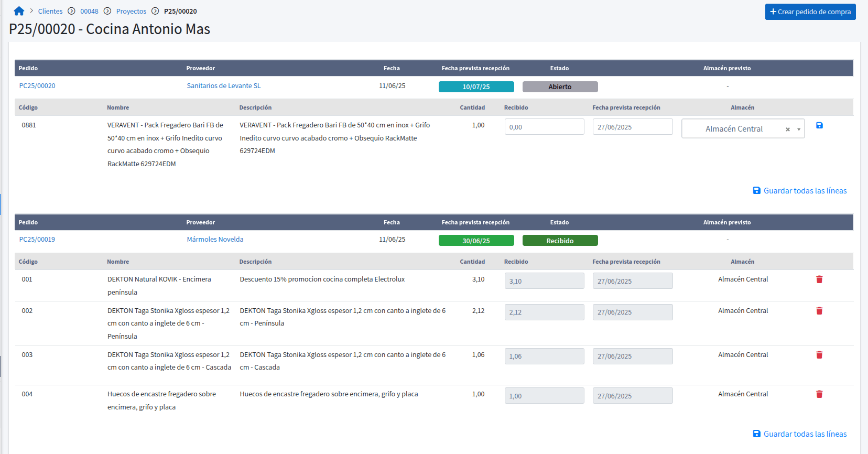Click 30/06/25 expected reception badge
868x454 pixels.
tap(476, 241)
